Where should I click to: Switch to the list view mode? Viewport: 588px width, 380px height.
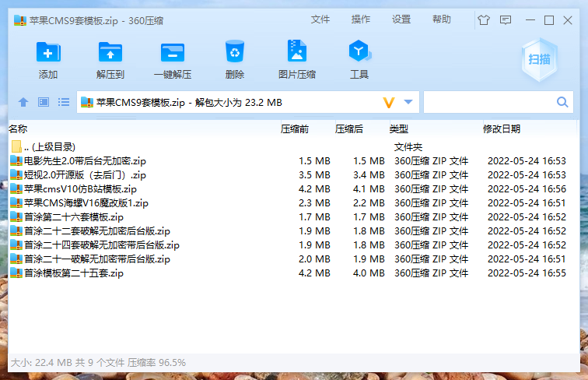point(64,102)
